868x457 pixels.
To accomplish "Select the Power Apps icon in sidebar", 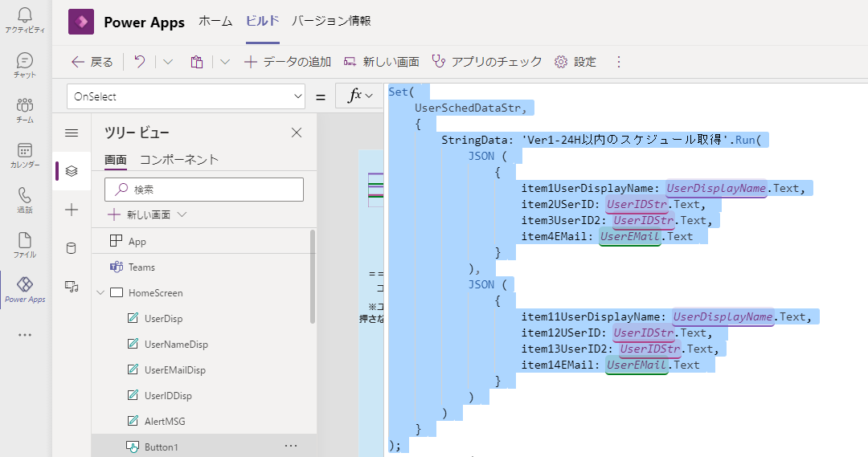I will click(x=25, y=289).
